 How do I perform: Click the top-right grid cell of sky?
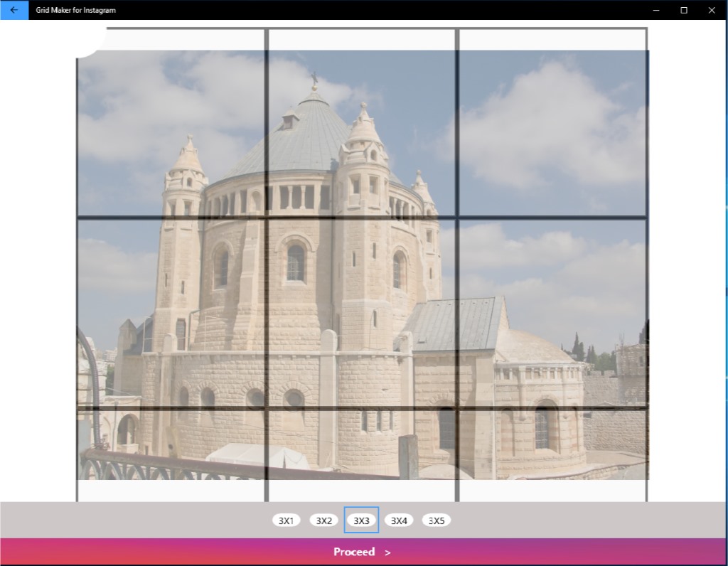tap(552, 122)
